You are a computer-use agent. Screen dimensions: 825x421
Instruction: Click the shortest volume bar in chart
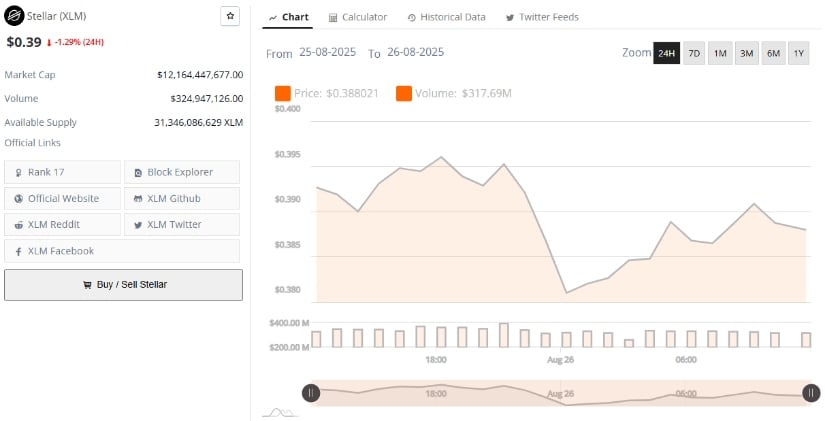pyautogui.click(x=629, y=343)
